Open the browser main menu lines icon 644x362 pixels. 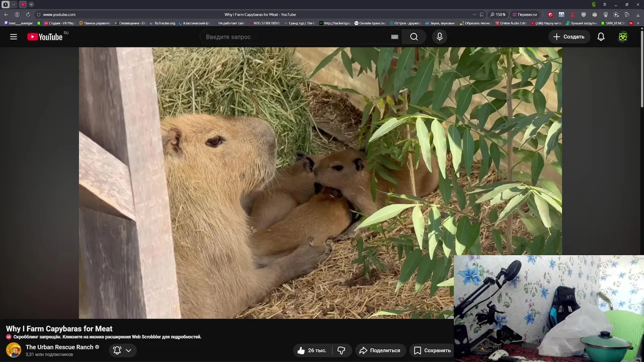pyautogui.click(x=605, y=5)
